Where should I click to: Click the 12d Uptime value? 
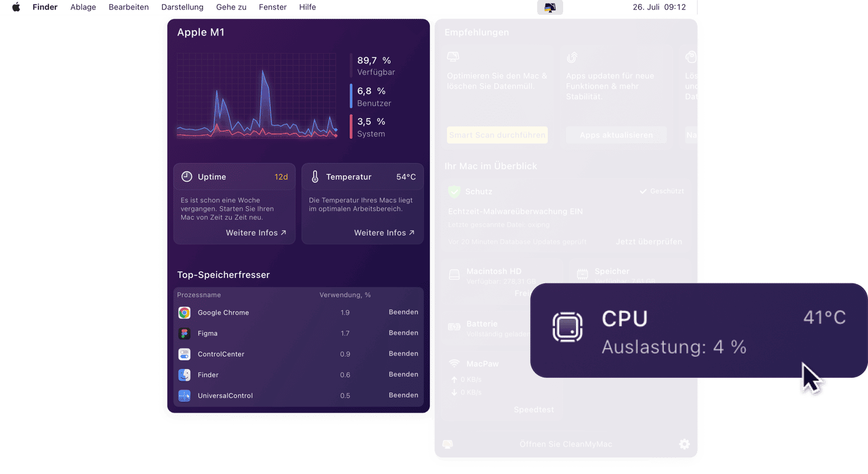(281, 176)
